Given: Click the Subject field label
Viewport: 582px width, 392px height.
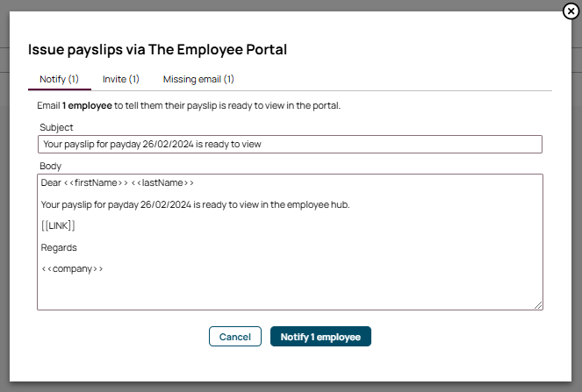Looking at the screenshot, I should click(56, 127).
